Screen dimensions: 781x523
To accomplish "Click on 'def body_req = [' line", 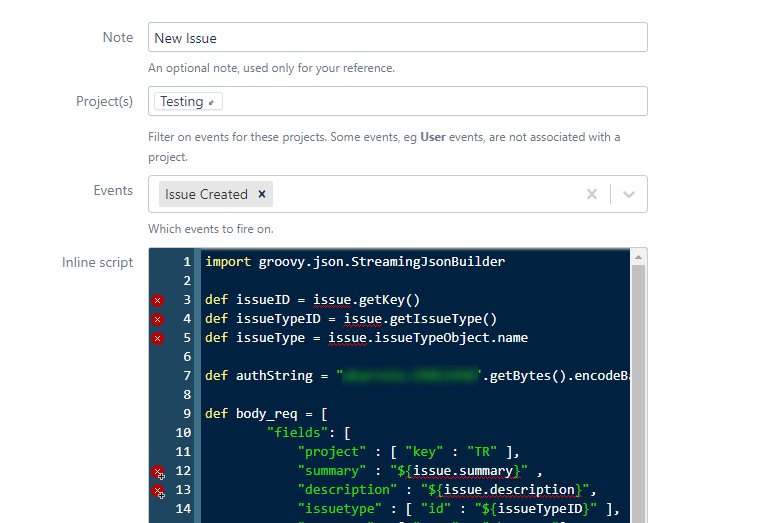I will tap(266, 413).
